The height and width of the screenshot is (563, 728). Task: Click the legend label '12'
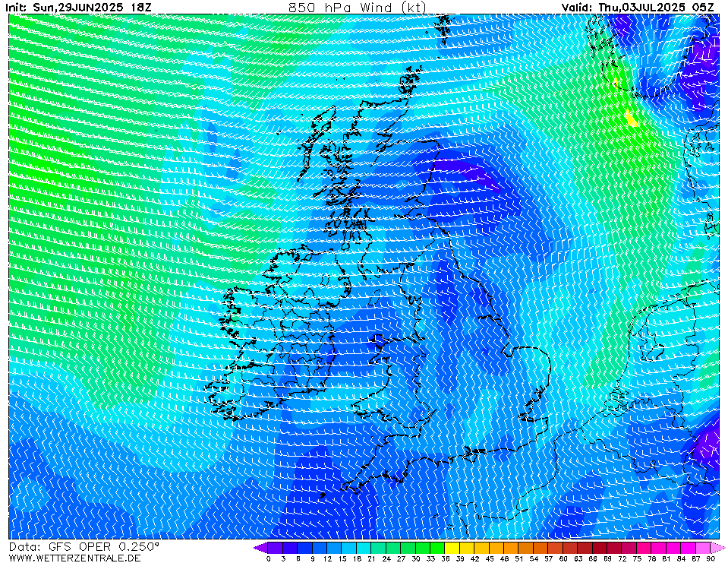[327, 558]
